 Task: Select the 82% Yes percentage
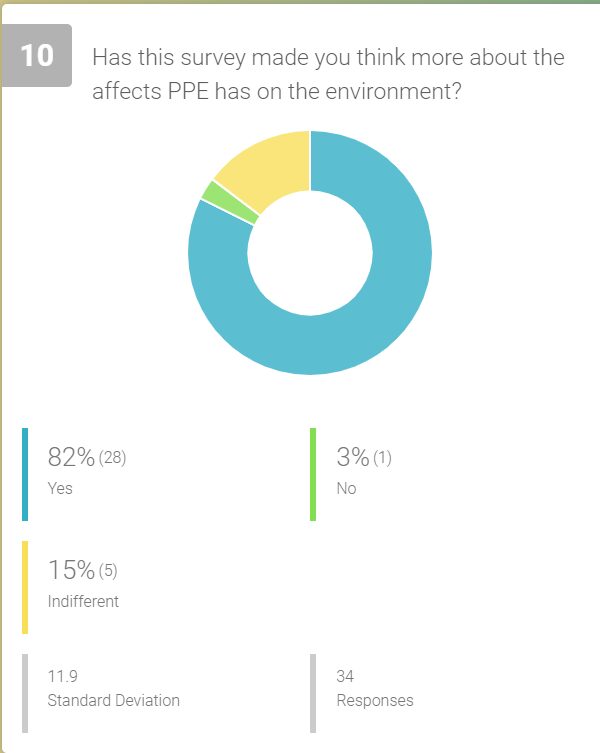71,459
